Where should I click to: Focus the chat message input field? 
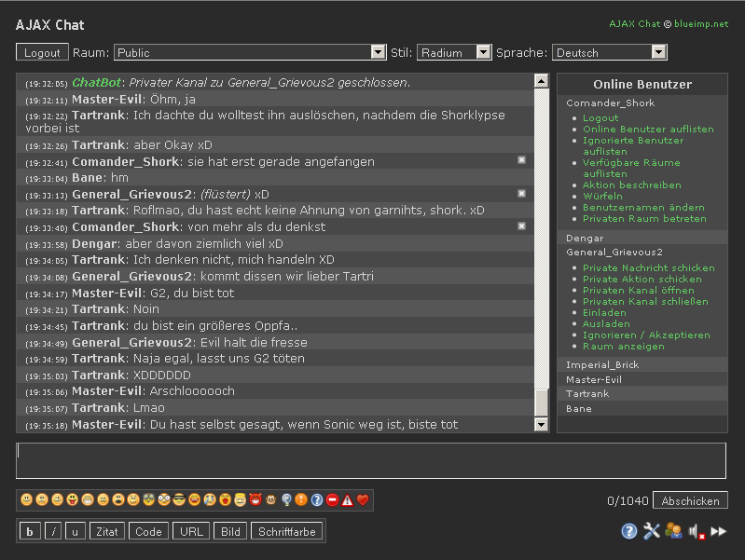pyautogui.click(x=371, y=460)
